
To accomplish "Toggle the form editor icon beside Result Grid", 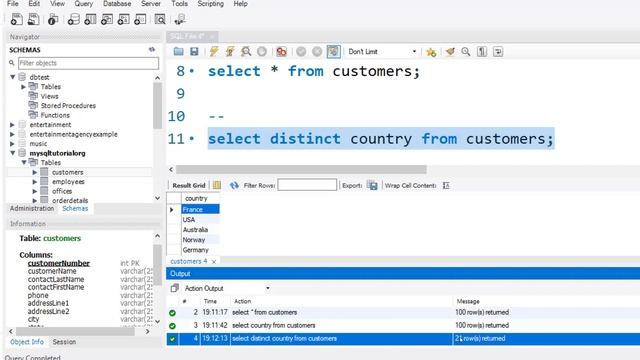I will 217,185.
